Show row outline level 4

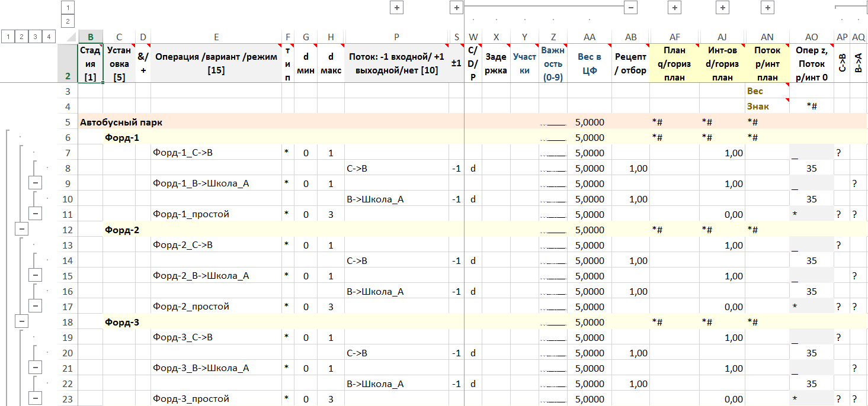[x=49, y=37]
